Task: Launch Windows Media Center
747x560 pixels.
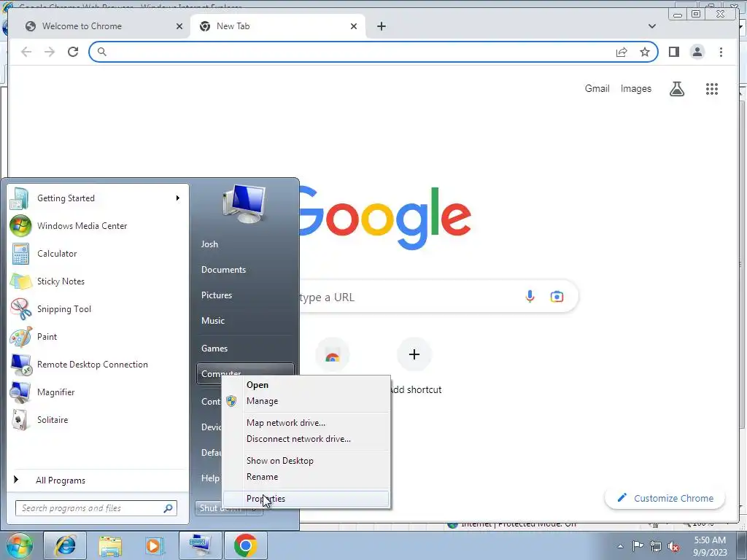Action: coord(98,226)
